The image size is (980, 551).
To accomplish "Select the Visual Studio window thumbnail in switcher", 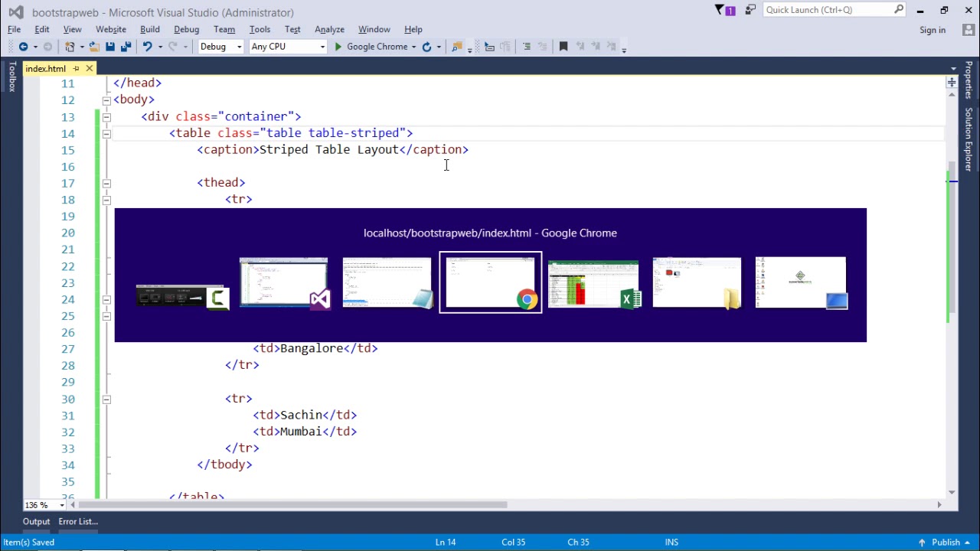I will click(x=284, y=283).
